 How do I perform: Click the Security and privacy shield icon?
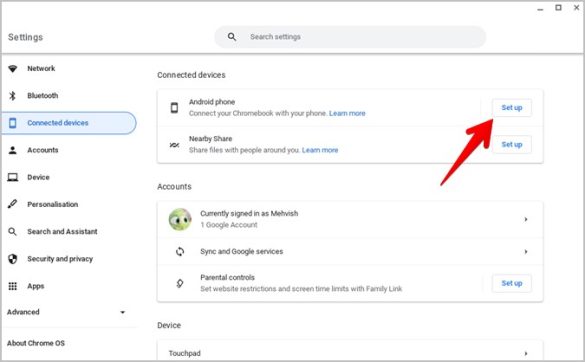(13, 259)
